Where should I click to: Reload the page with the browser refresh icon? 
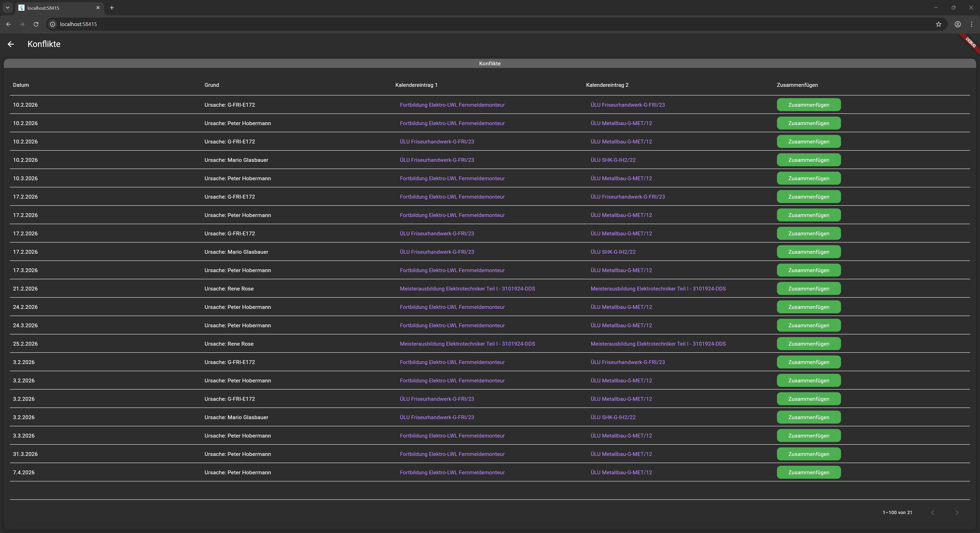pyautogui.click(x=36, y=24)
